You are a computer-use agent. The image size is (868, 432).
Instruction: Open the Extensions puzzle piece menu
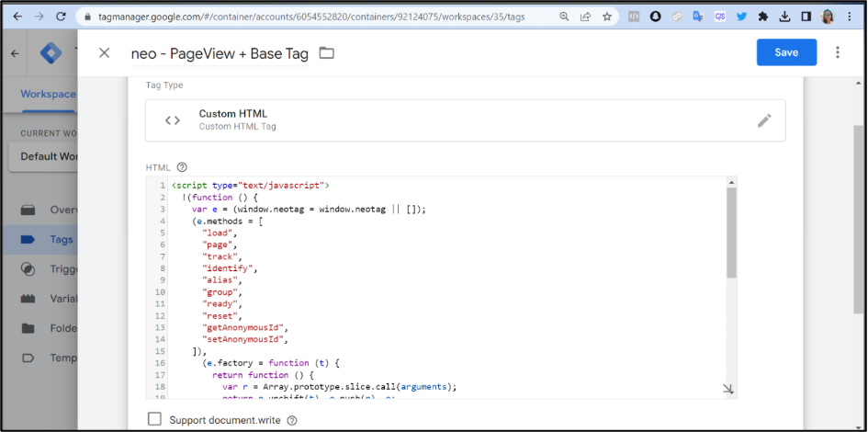tap(763, 17)
